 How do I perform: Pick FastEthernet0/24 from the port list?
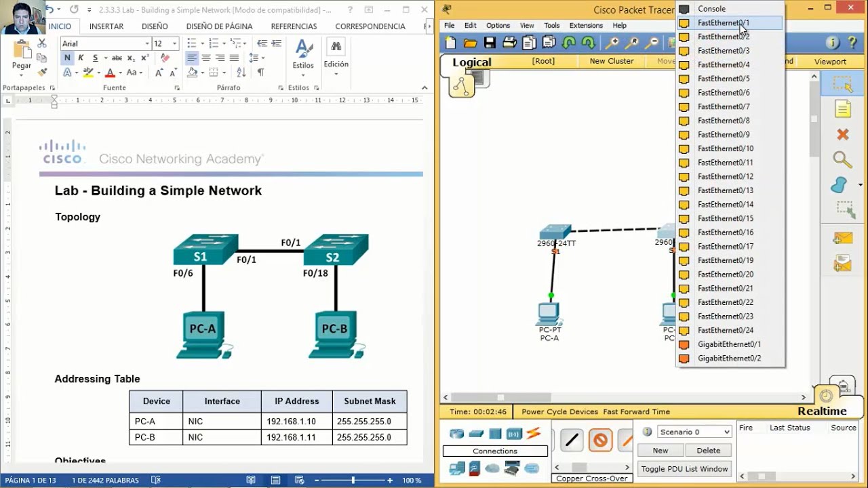tap(730, 330)
